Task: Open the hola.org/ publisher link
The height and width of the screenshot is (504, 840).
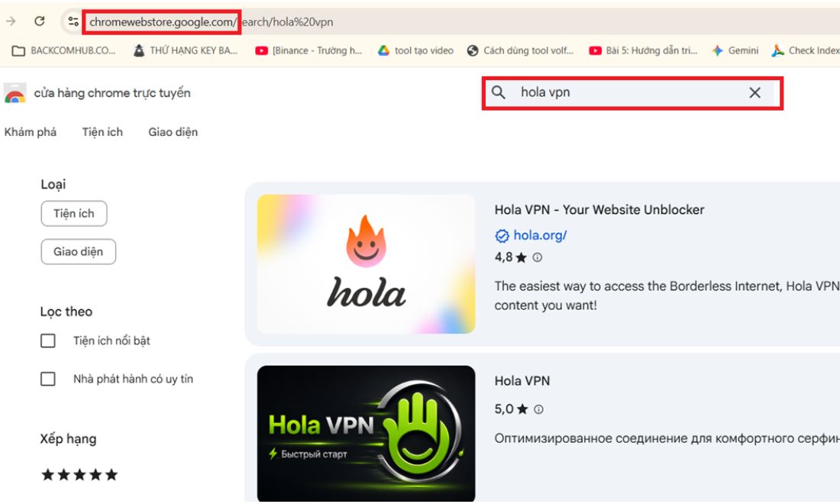Action: click(x=540, y=235)
